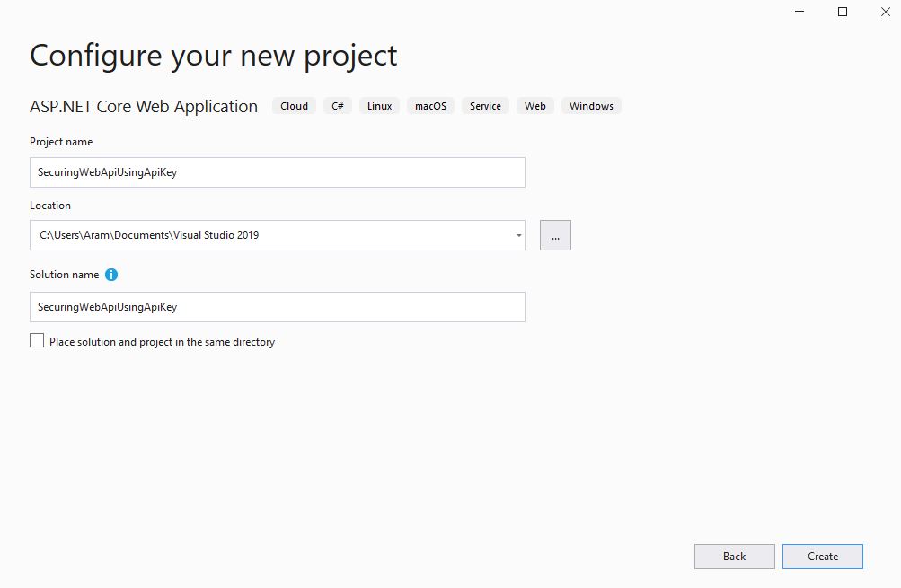This screenshot has height=588, width=901.
Task: Minimize the project configuration window
Action: coord(798,12)
